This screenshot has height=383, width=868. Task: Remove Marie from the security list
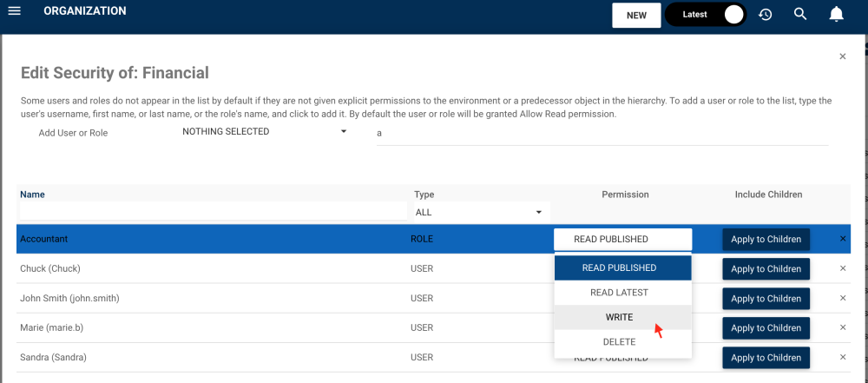click(843, 327)
